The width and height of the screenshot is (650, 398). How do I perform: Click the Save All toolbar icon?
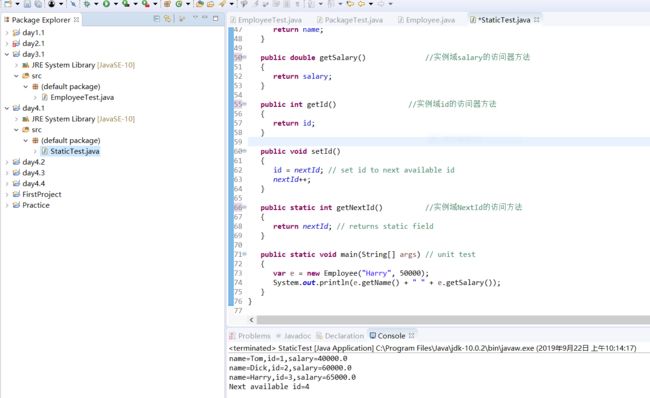click(38, 4)
